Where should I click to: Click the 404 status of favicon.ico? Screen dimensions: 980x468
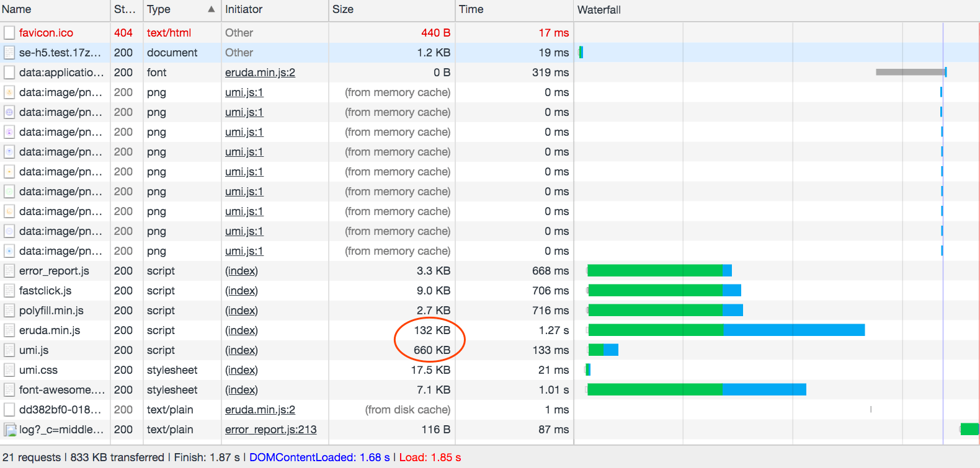tap(123, 33)
